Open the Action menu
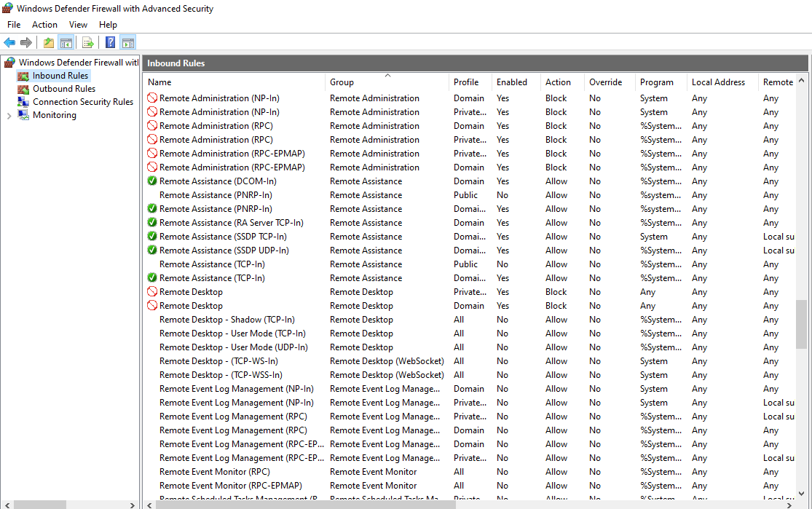This screenshot has width=812, height=509. coord(44,25)
